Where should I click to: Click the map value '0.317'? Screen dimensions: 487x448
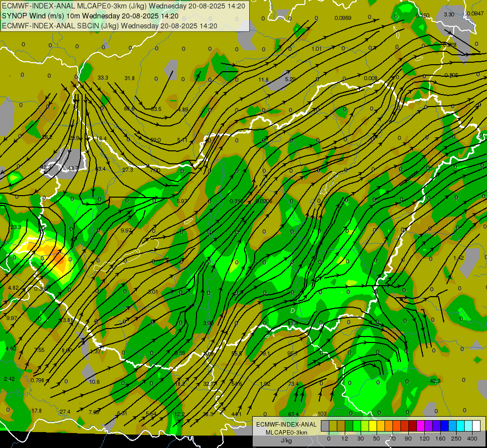[236, 201]
